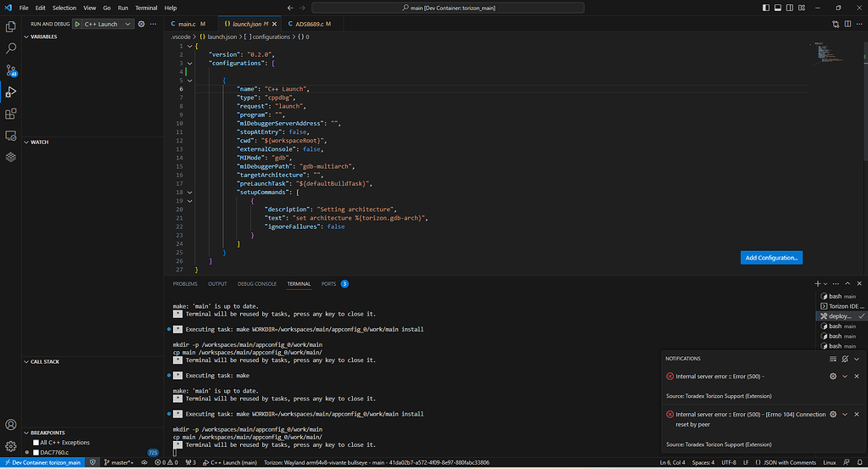Viewport: 868px width, 469px height.
Task: Toggle secondary side bar layout icon
Action: [790, 8]
